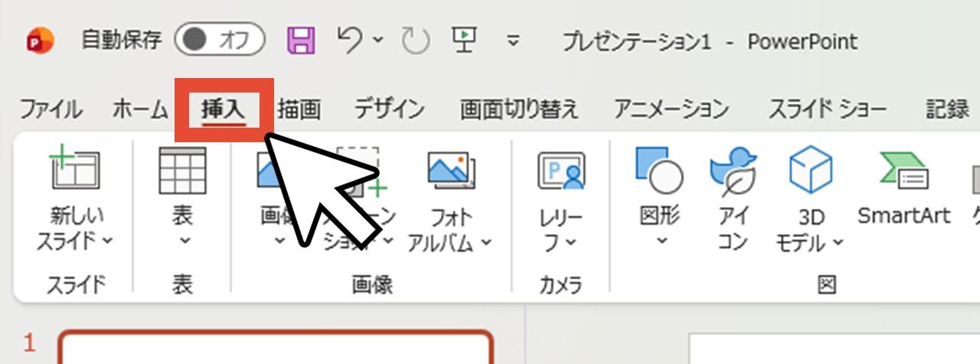Insert a 3D モデル with the cube icon
Screen dimensions: 980x364
[x=811, y=170]
